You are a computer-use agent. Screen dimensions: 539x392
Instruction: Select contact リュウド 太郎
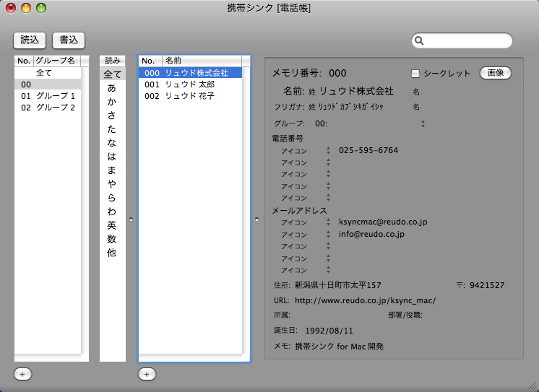189,84
